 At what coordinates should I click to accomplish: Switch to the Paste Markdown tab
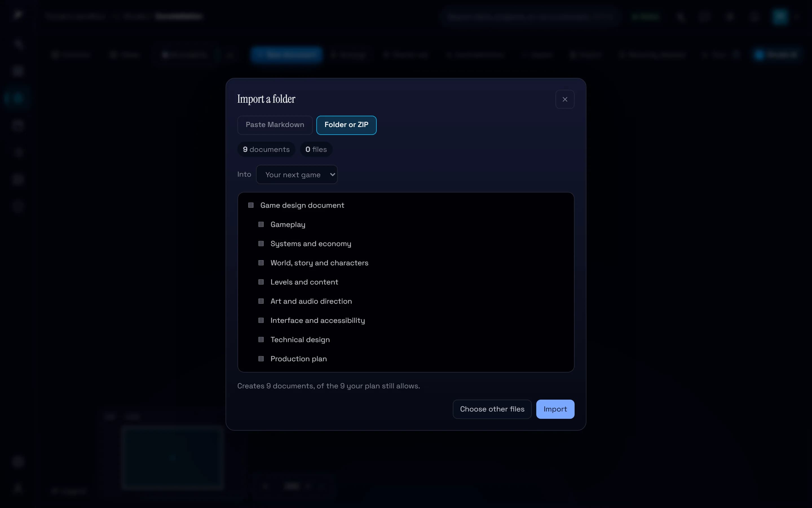coord(275,125)
